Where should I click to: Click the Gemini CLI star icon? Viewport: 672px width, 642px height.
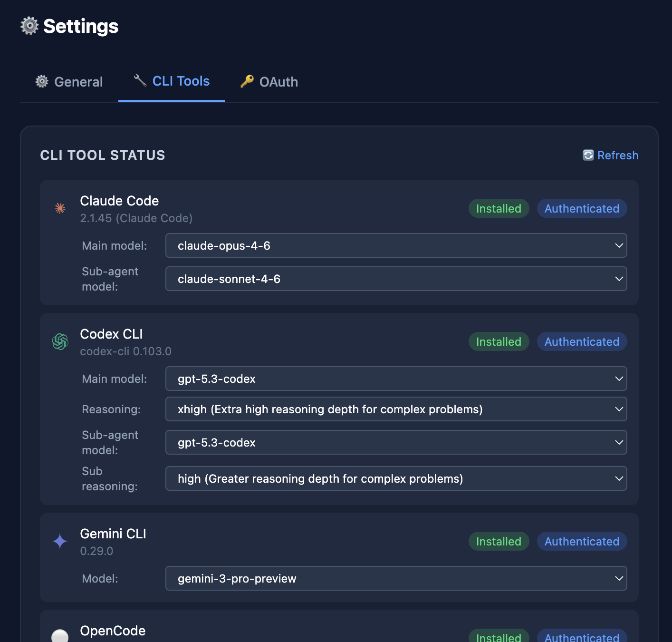pyautogui.click(x=59, y=541)
